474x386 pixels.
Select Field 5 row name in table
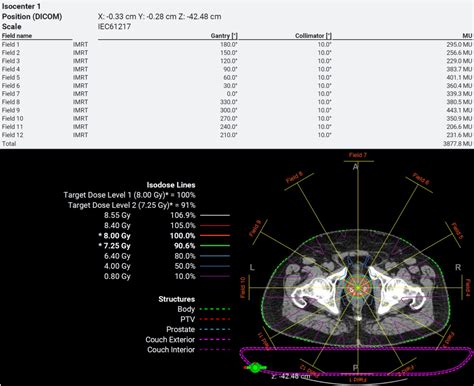(11, 77)
